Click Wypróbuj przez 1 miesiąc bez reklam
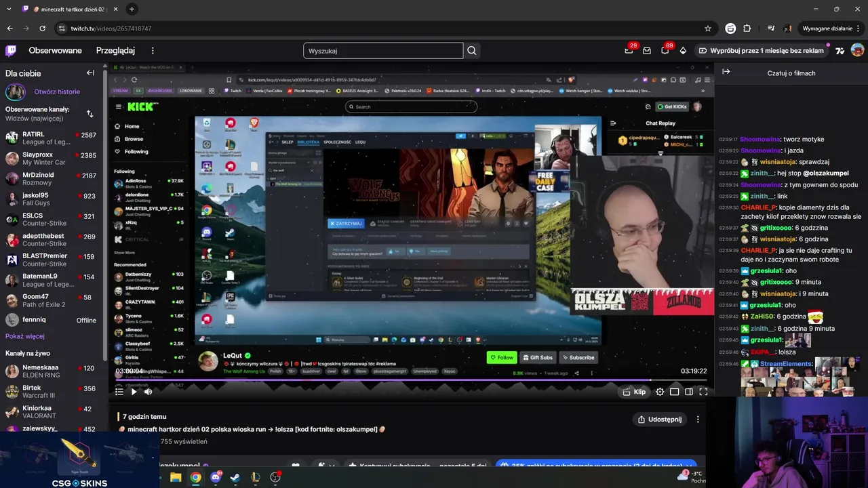868x488 pixels. (x=762, y=50)
